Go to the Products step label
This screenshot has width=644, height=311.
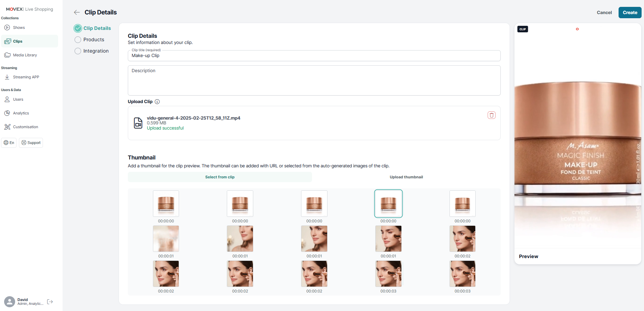click(x=94, y=40)
